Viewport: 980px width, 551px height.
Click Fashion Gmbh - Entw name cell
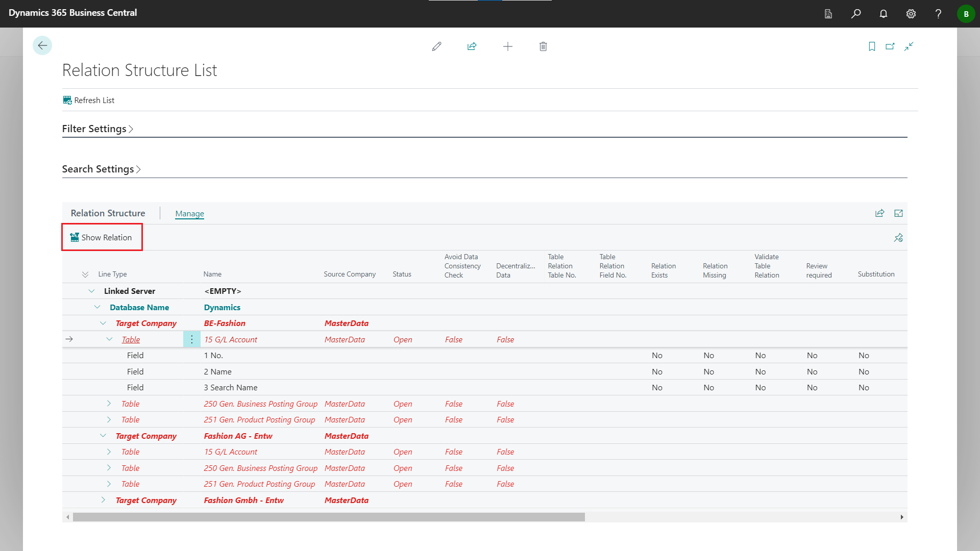243,500
